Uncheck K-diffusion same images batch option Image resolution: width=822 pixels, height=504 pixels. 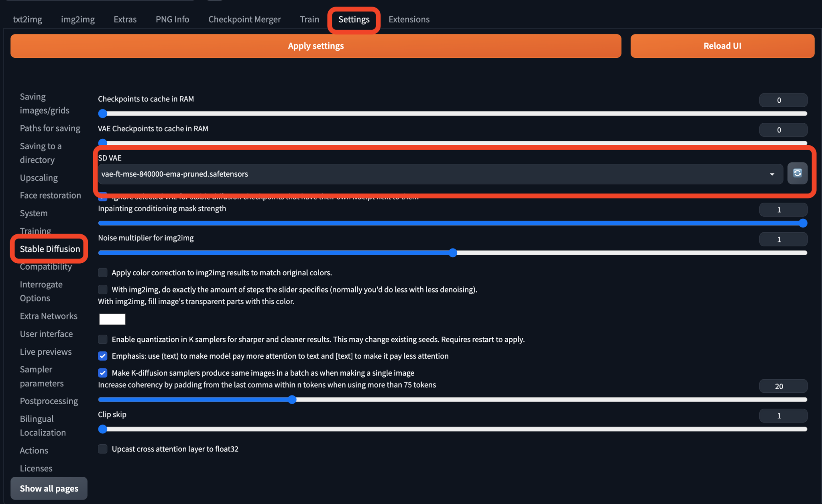pyautogui.click(x=103, y=373)
